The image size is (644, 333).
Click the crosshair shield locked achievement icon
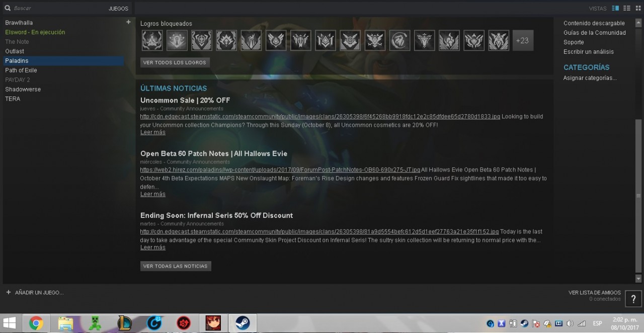tap(201, 40)
